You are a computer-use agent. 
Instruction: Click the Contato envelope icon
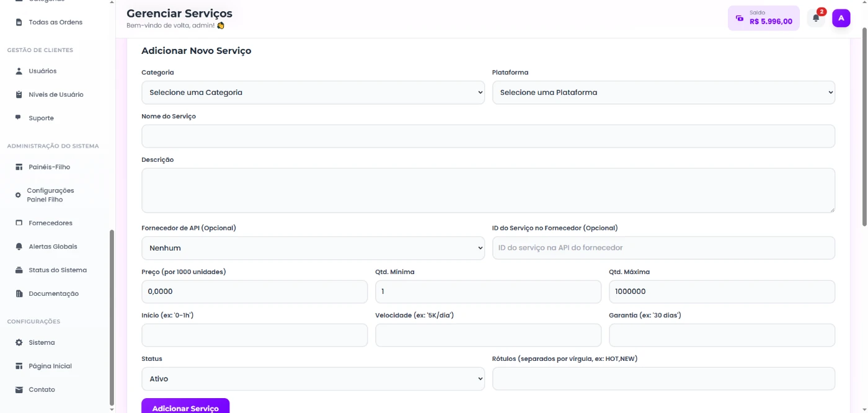[x=19, y=390]
